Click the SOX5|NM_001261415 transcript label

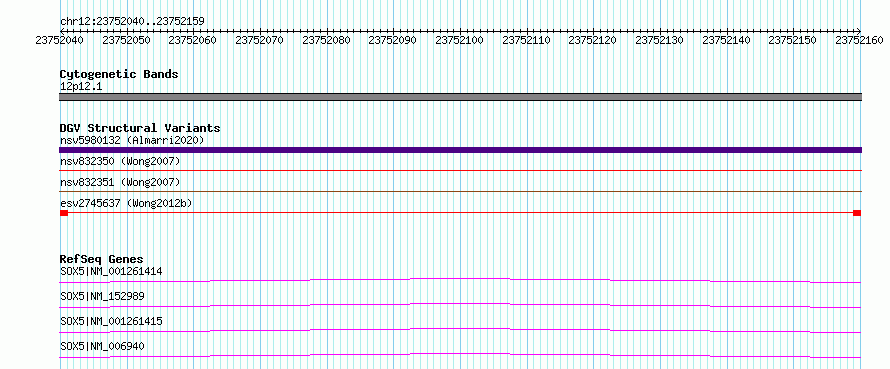click(111, 321)
